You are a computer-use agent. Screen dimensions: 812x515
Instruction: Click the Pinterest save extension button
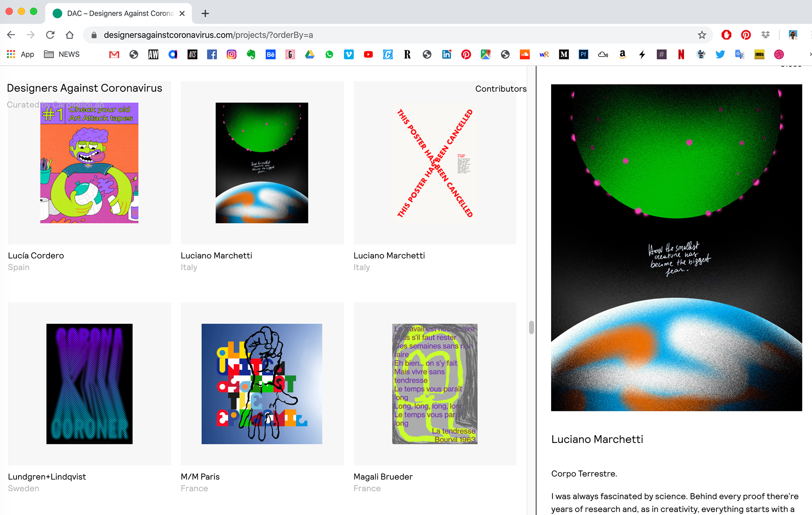pos(746,35)
